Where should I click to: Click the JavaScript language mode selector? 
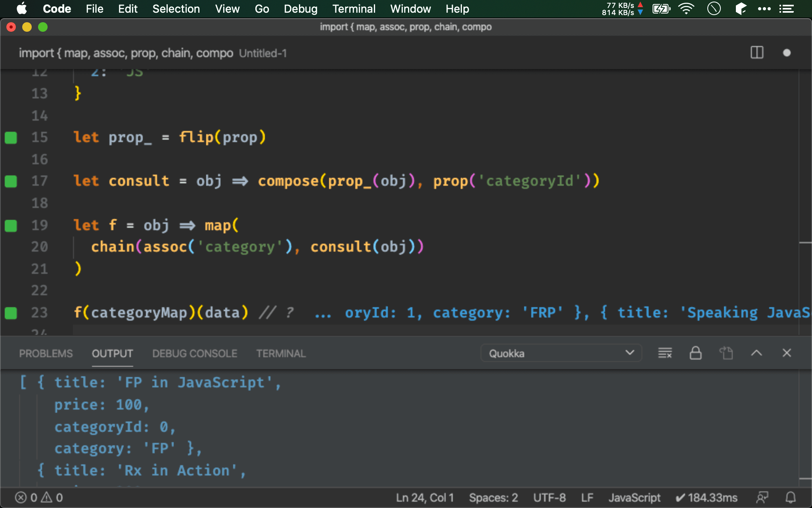[634, 498]
